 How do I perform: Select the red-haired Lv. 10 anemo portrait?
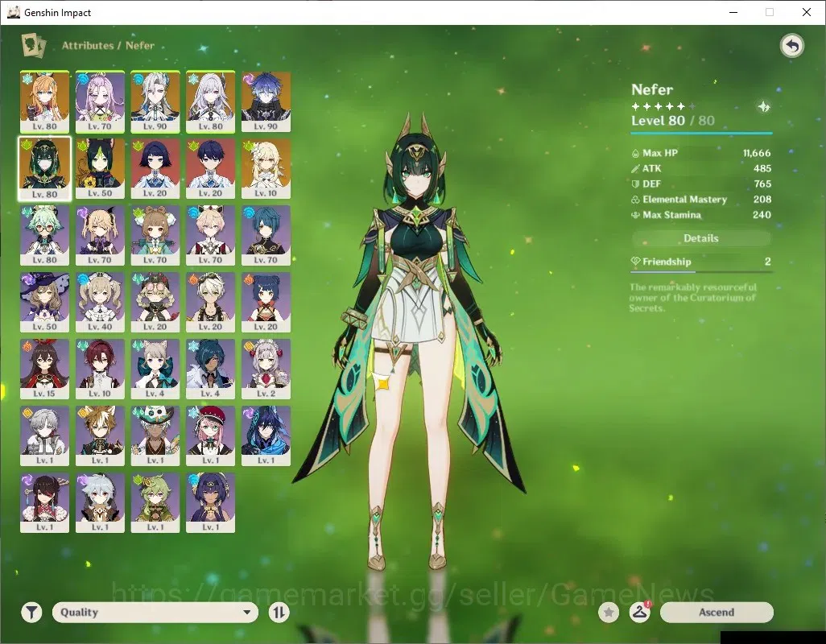(x=100, y=369)
